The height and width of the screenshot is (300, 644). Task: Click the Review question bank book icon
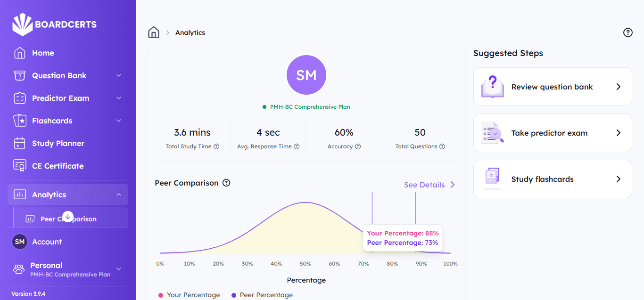point(492,87)
